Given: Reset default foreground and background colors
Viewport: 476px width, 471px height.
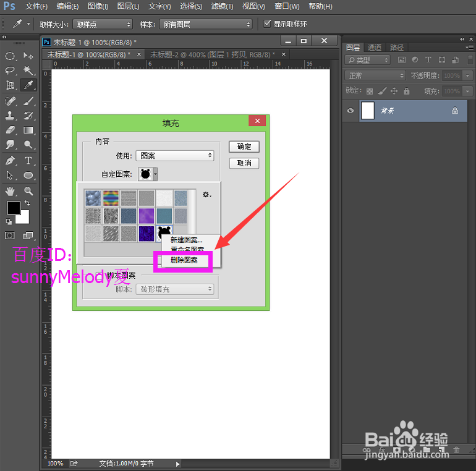Looking at the screenshot, I should pos(9,222).
